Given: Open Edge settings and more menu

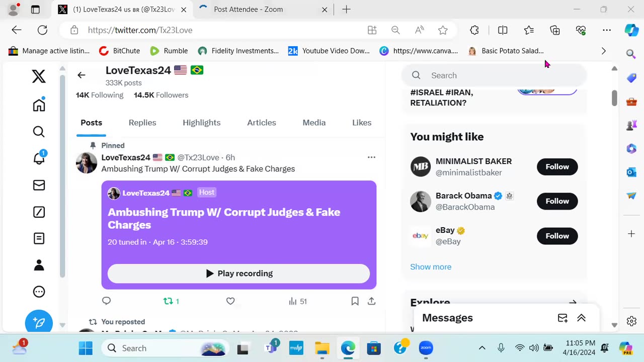Looking at the screenshot, I should pyautogui.click(x=607, y=30).
